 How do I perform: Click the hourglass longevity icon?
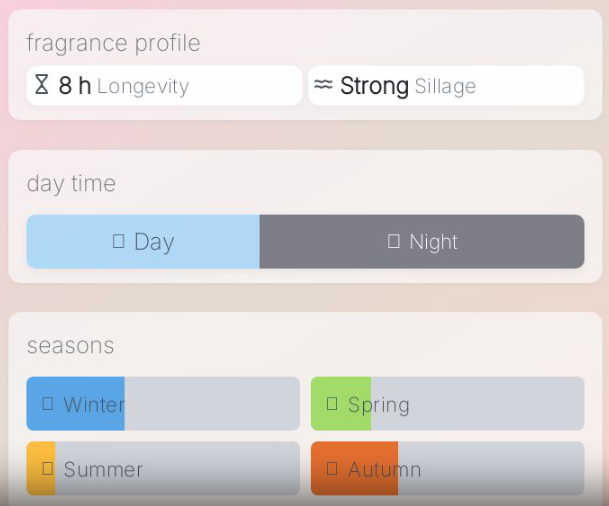point(41,85)
